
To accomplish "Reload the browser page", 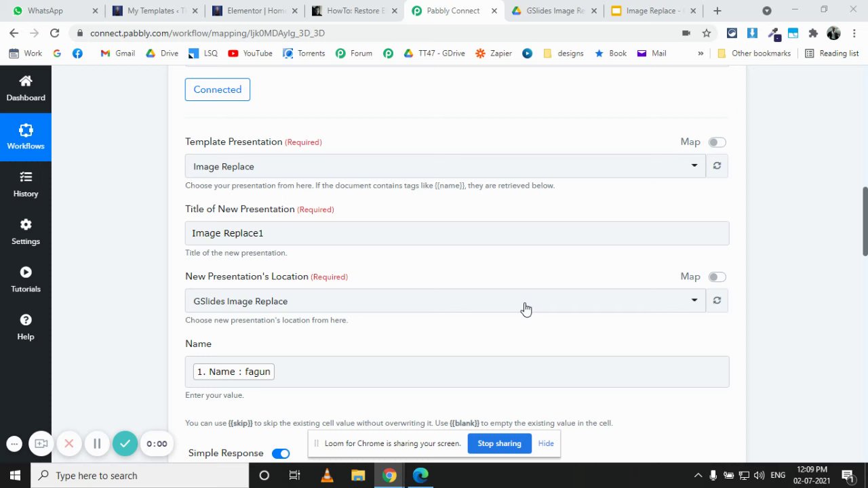I will (x=55, y=33).
